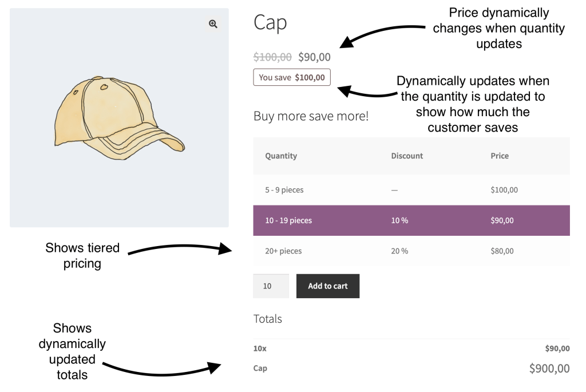Select the highlighted 10 - 19 pieces row
Image resolution: width=586 pixels, height=392 pixels.
pos(411,220)
